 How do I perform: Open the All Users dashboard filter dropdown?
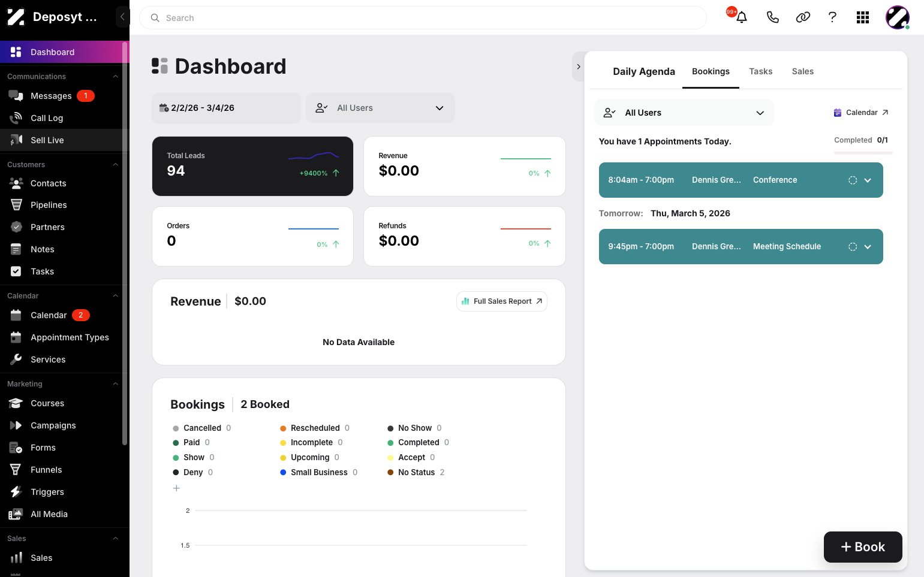click(x=380, y=108)
